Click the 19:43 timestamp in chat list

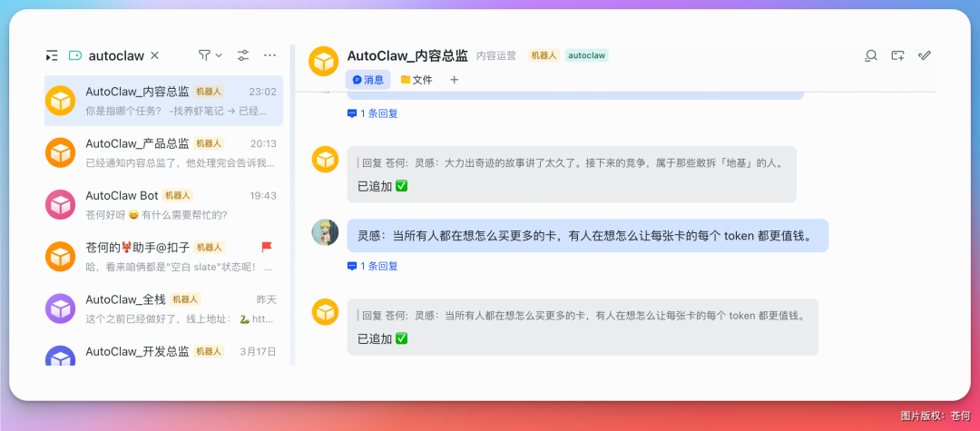tap(263, 195)
